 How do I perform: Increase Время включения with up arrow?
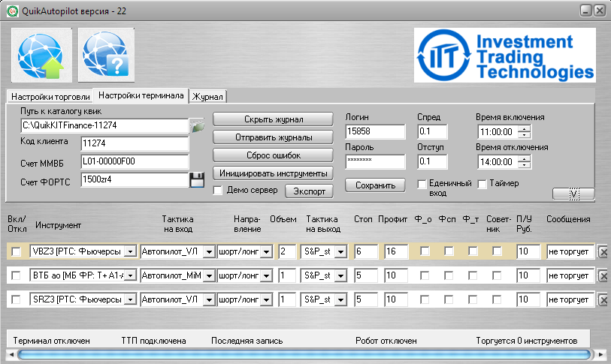point(525,129)
